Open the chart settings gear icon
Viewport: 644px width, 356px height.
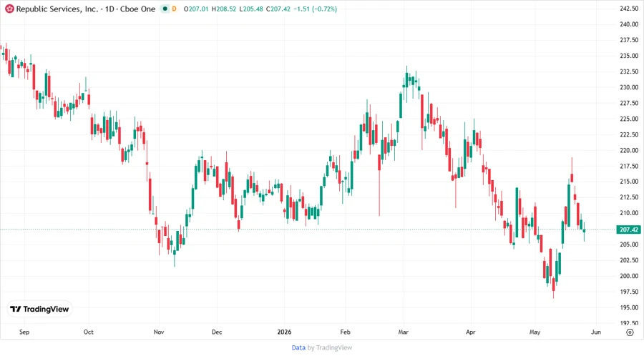pos(630,332)
